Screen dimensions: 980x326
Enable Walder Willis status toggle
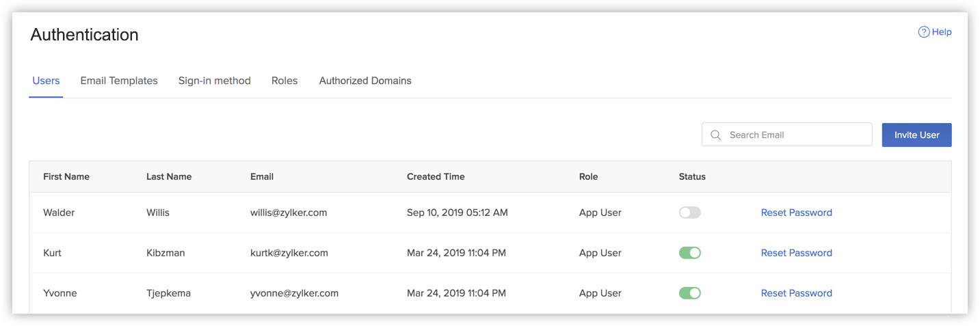click(x=690, y=213)
